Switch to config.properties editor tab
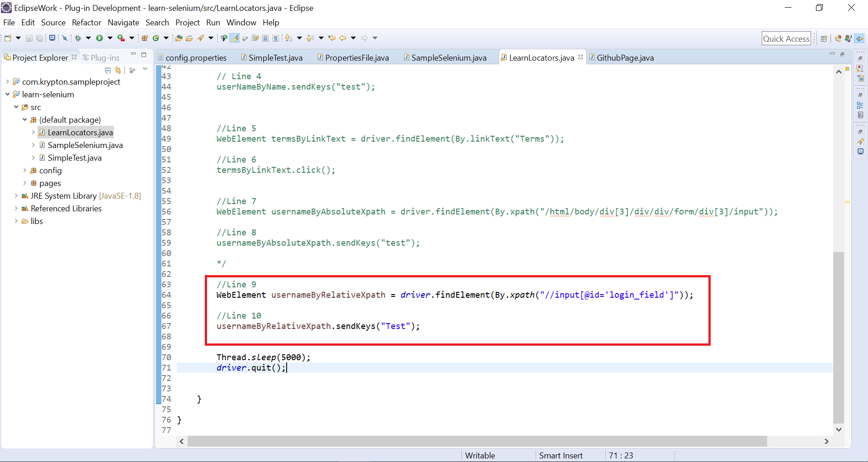The image size is (868, 462). tap(192, 57)
